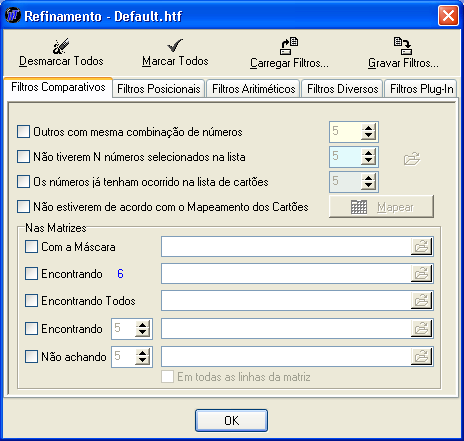464x441 pixels.
Task: Decrease the 'Os números já tenham ocorrido' spinner
Action: pos(368,186)
